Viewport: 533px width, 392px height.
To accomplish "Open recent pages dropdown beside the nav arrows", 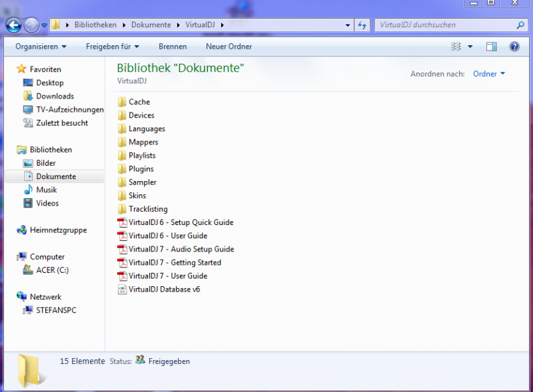I will point(44,25).
